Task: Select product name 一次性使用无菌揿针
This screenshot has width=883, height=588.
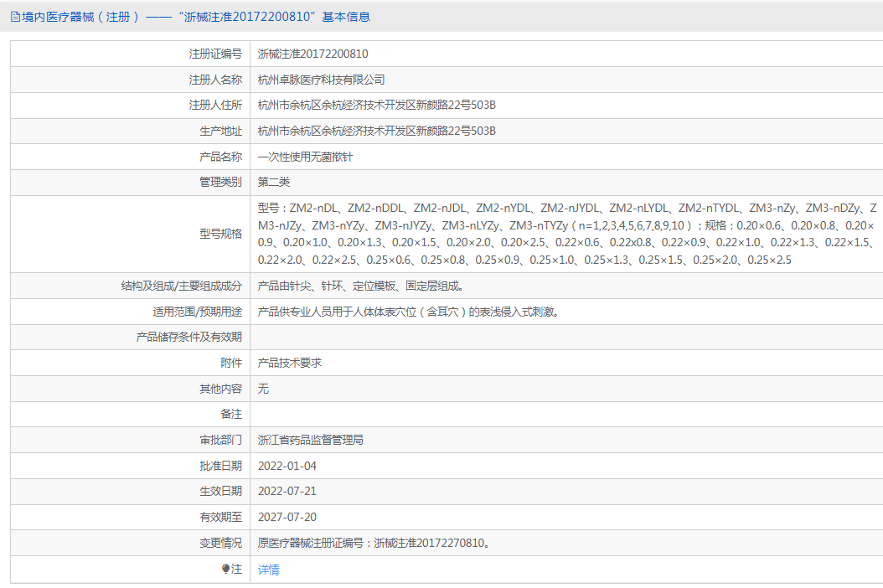Action: [305, 157]
